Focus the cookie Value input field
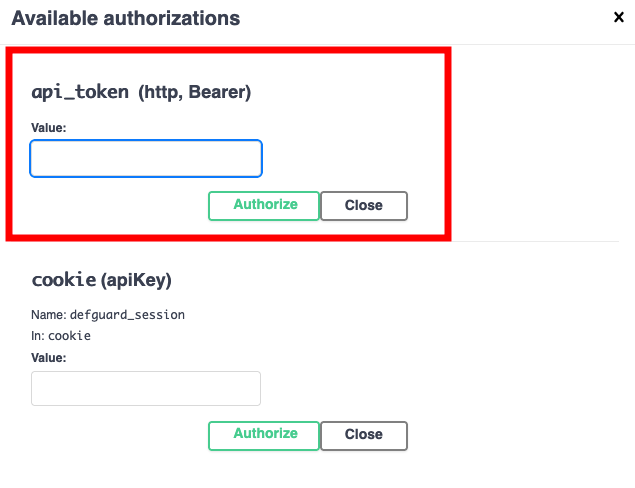Image resolution: width=635 pixels, height=488 pixels. [x=146, y=389]
